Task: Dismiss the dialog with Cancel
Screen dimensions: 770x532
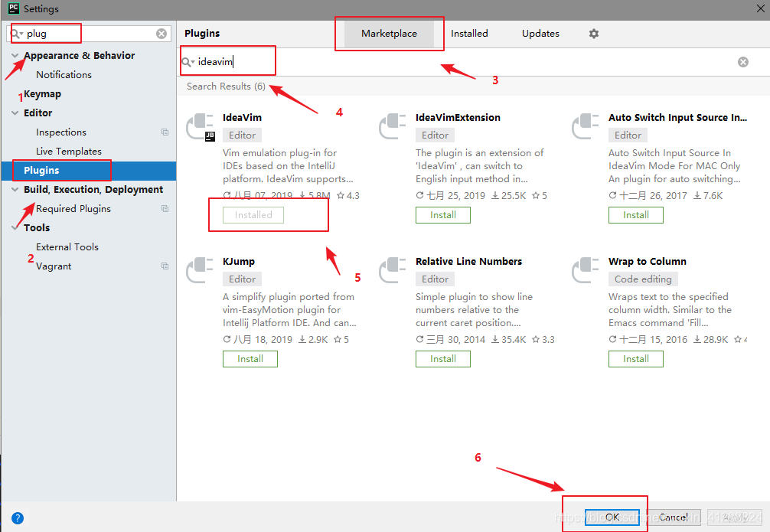Action: [x=674, y=517]
